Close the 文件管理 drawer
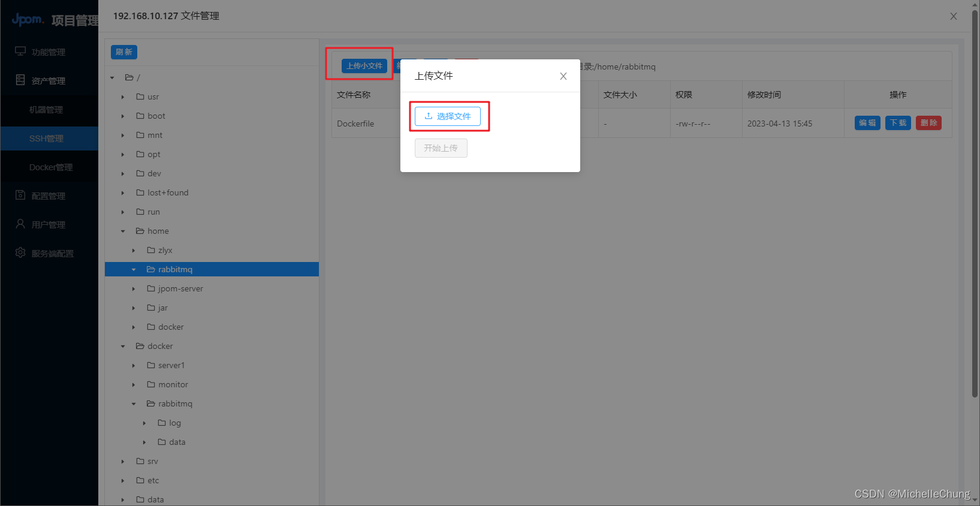The width and height of the screenshot is (980, 506). coord(953,16)
